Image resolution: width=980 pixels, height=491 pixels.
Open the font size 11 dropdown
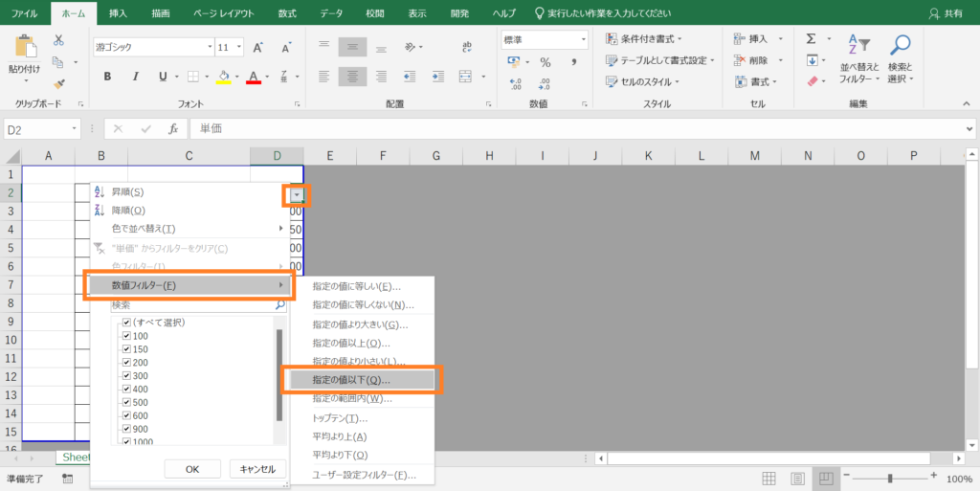tap(240, 48)
